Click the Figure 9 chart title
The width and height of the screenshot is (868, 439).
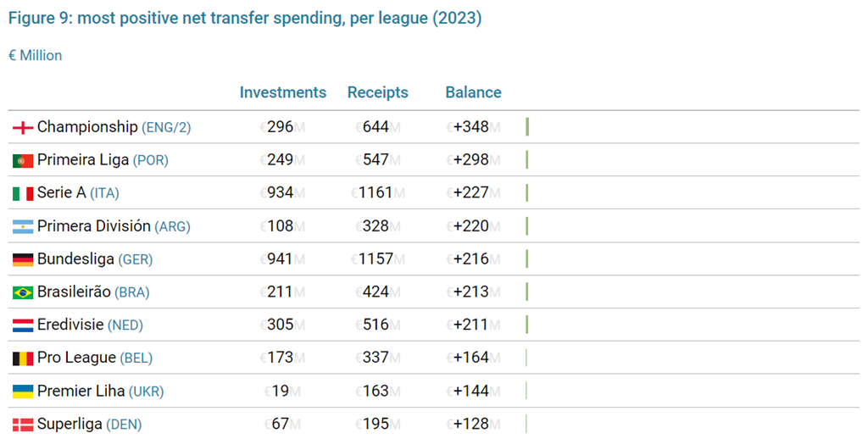pyautogui.click(x=245, y=19)
